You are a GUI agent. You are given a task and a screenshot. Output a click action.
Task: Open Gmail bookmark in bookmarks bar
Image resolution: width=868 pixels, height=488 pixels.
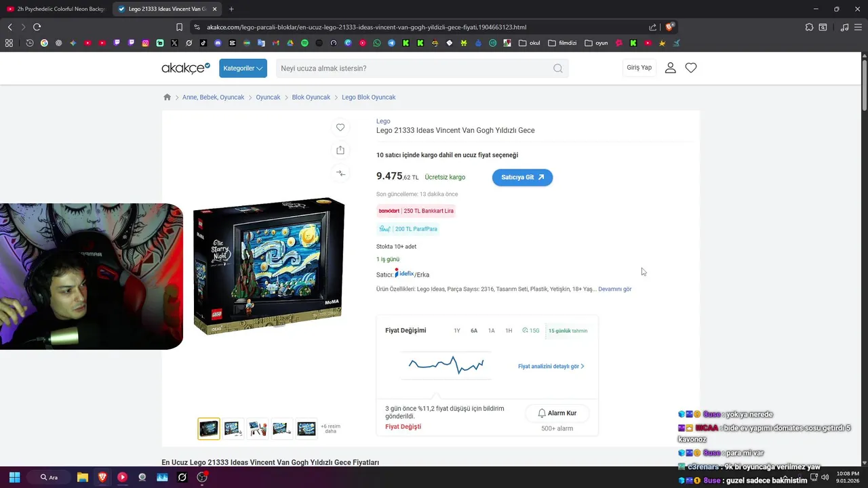tap(275, 43)
